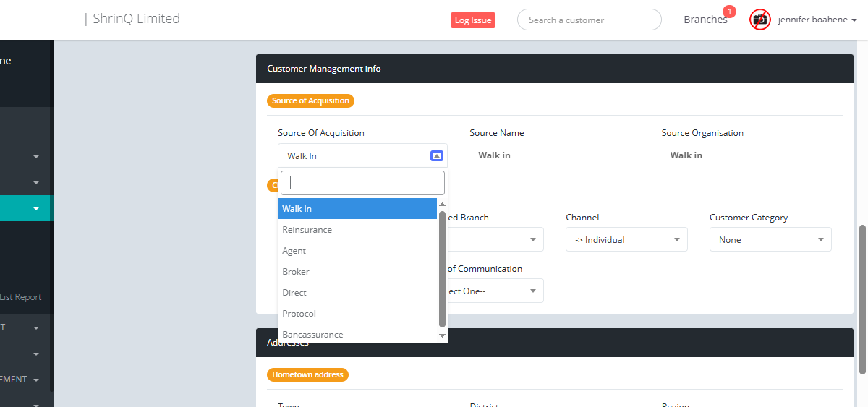Click the Search a customer field
868x407 pixels.
pyautogui.click(x=589, y=20)
